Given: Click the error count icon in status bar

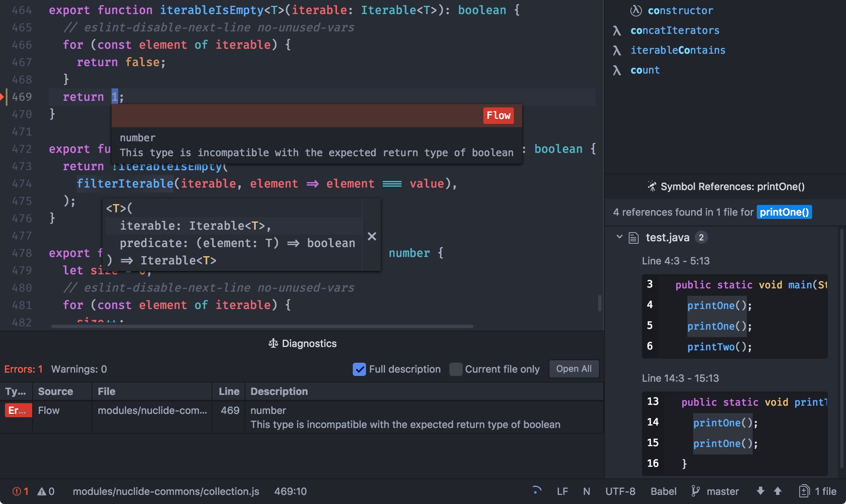Looking at the screenshot, I should [17, 491].
